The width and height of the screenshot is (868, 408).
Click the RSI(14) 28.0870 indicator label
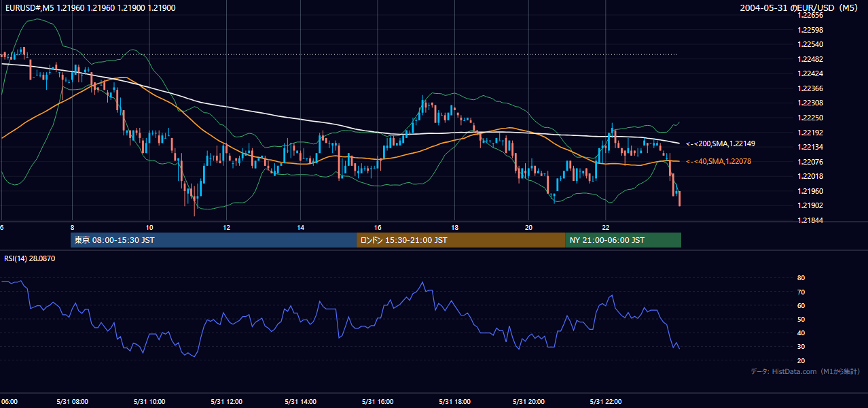(30, 258)
